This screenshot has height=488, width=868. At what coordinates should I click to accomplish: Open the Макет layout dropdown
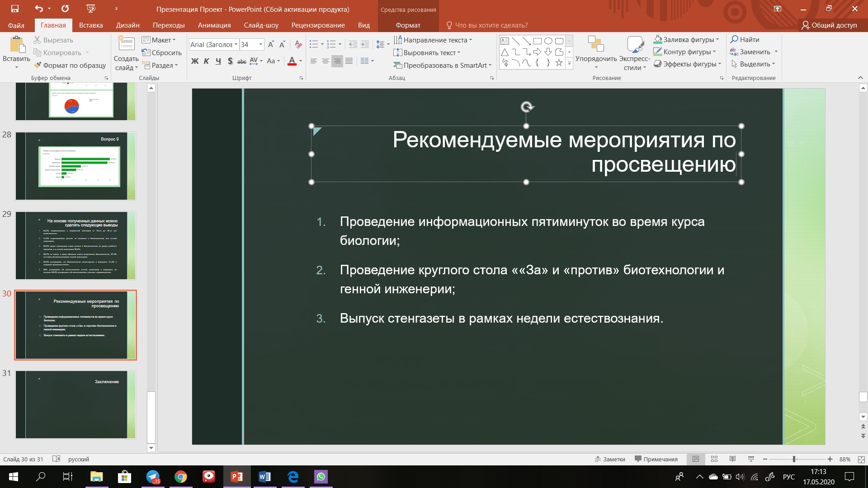point(159,40)
